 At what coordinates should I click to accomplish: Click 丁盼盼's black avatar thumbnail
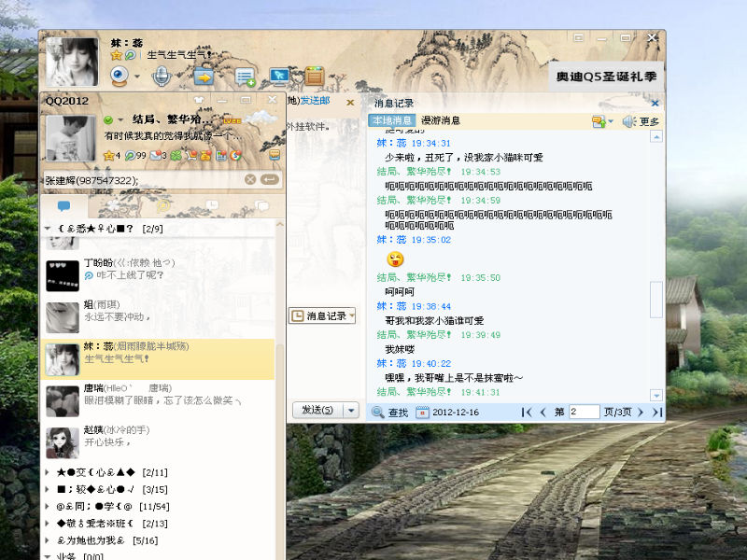63,275
